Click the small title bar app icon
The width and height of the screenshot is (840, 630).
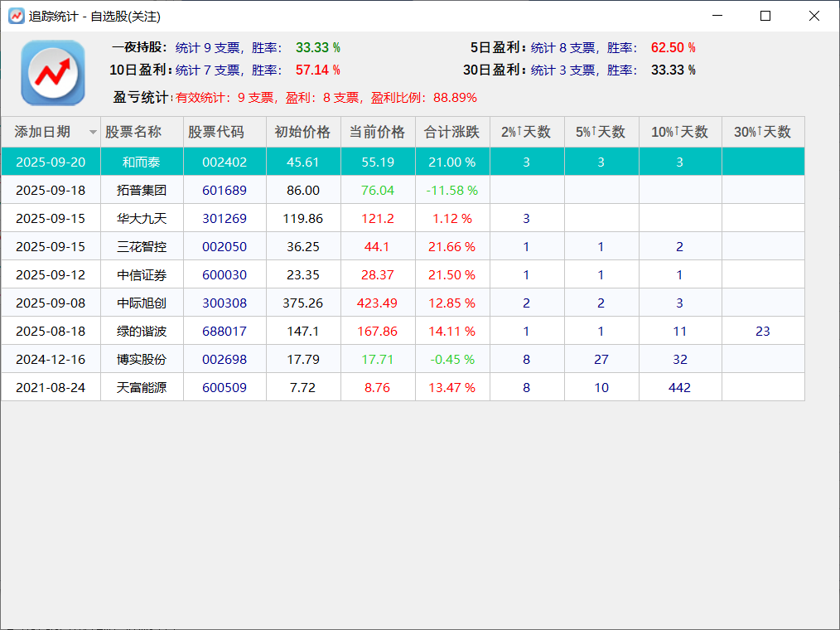[16, 16]
